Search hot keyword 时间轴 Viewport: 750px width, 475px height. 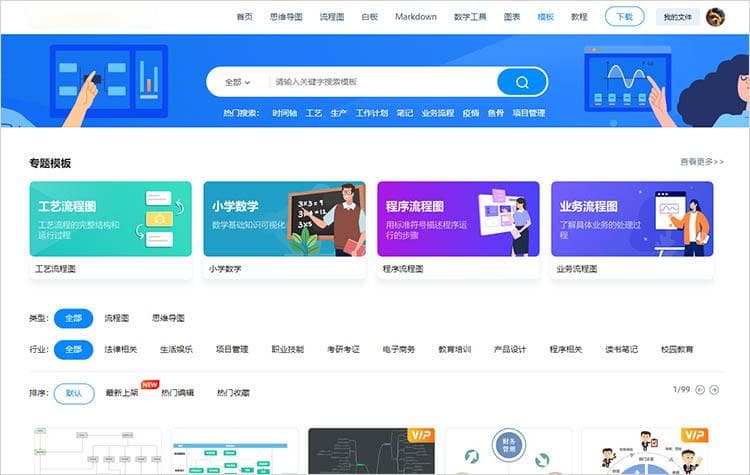(x=285, y=113)
